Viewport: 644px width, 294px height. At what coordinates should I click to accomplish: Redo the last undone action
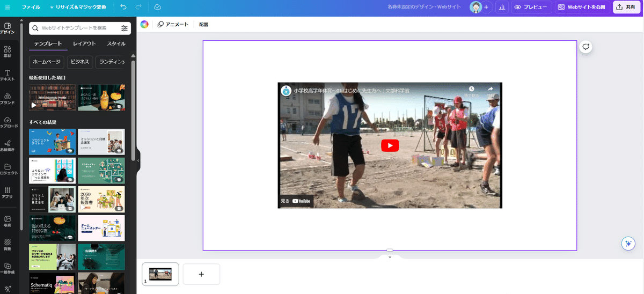pos(139,8)
